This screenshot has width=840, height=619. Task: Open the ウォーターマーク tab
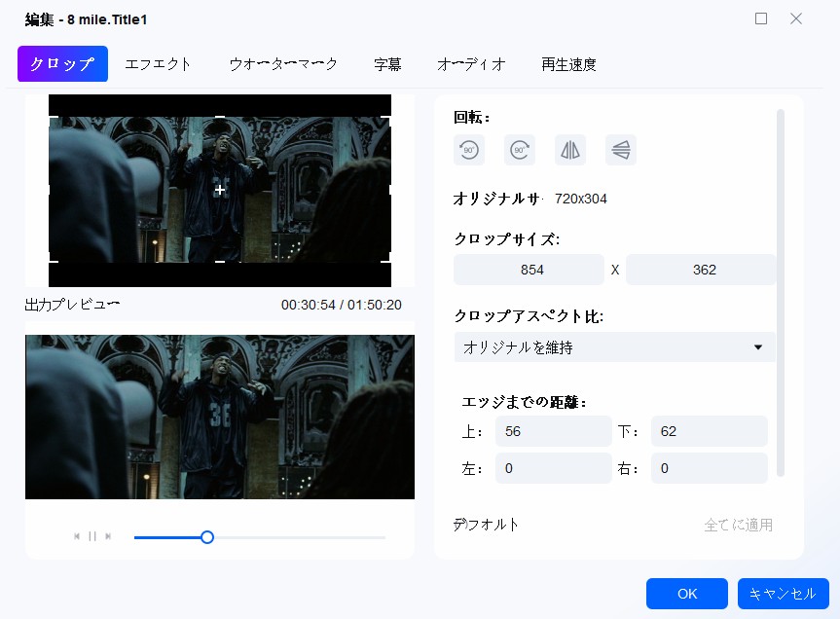coord(283,64)
